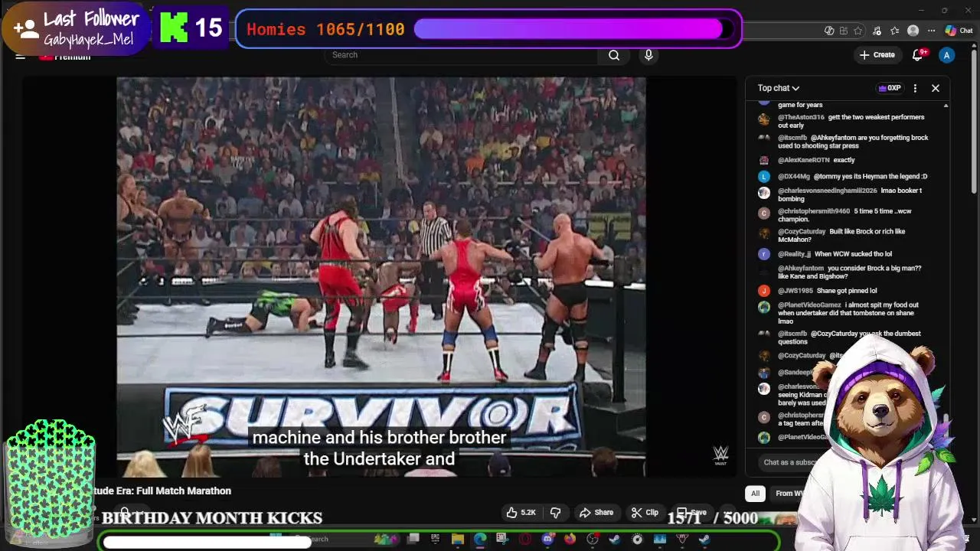Screen dimensions: 980x551
Task: Open Epic Games Launcher taskbar icon
Action: pyautogui.click(x=435, y=540)
